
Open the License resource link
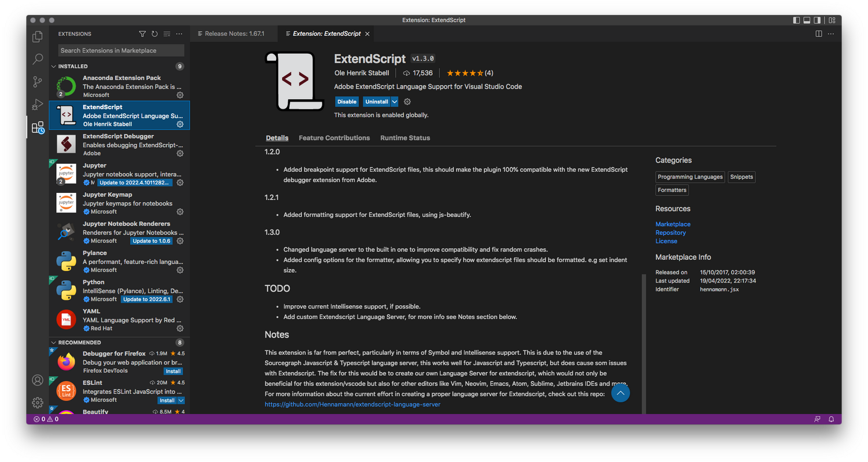point(666,241)
